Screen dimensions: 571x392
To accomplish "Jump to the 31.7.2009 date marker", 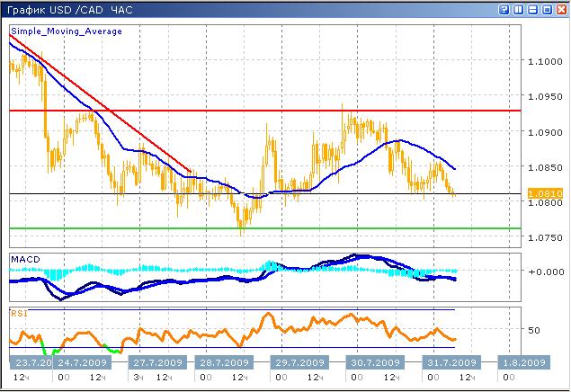I will click(x=447, y=362).
